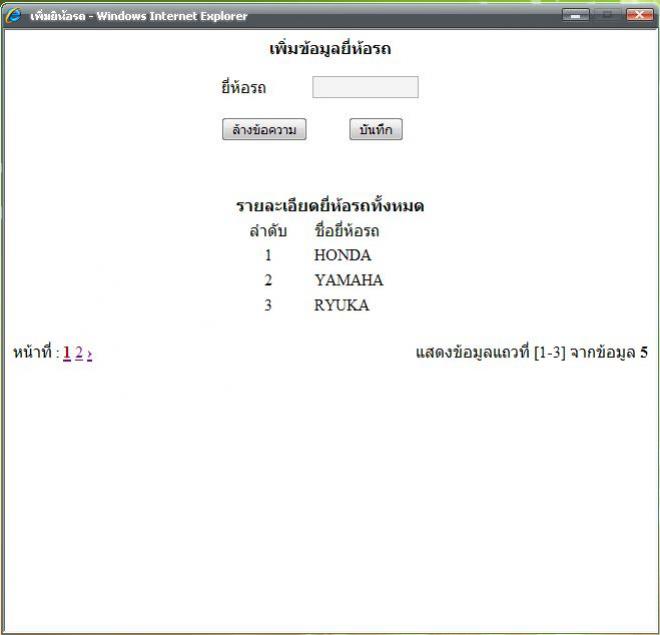This screenshot has width=660, height=635.
Task: Focus the ยี่ห้อรถ text input field
Action: pos(365,87)
